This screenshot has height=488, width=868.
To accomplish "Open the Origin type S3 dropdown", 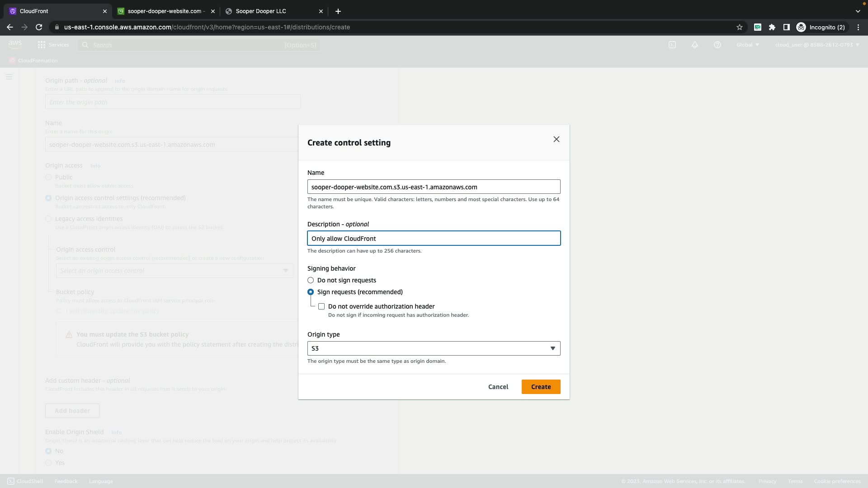I will point(434,348).
